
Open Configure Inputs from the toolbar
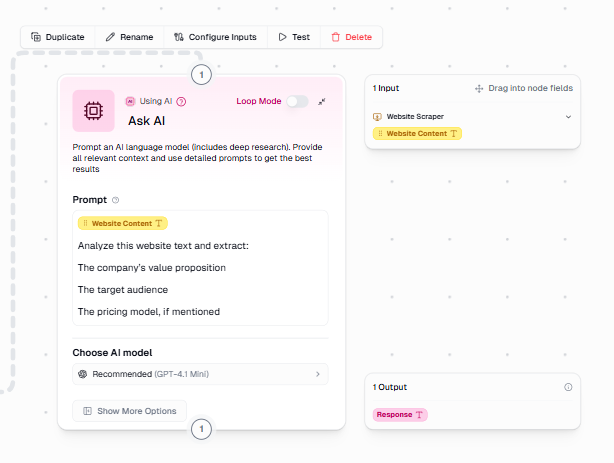214,37
